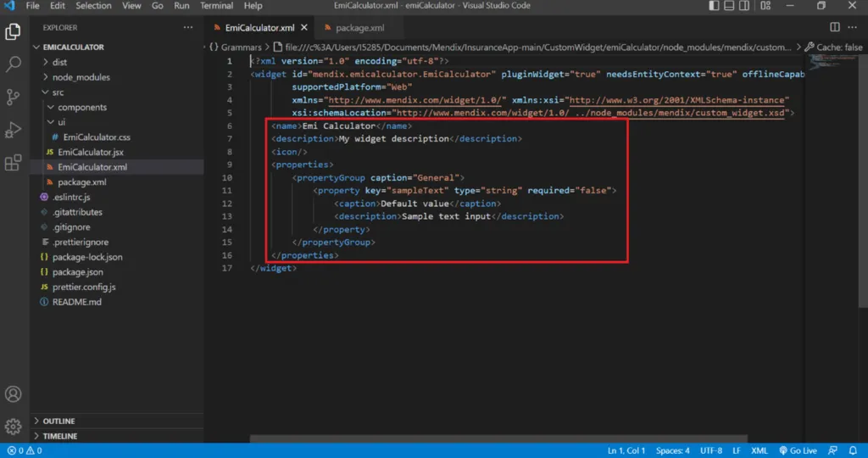Viewport: 868px width, 458px height.
Task: Click XML language mode in status bar
Action: click(759, 451)
